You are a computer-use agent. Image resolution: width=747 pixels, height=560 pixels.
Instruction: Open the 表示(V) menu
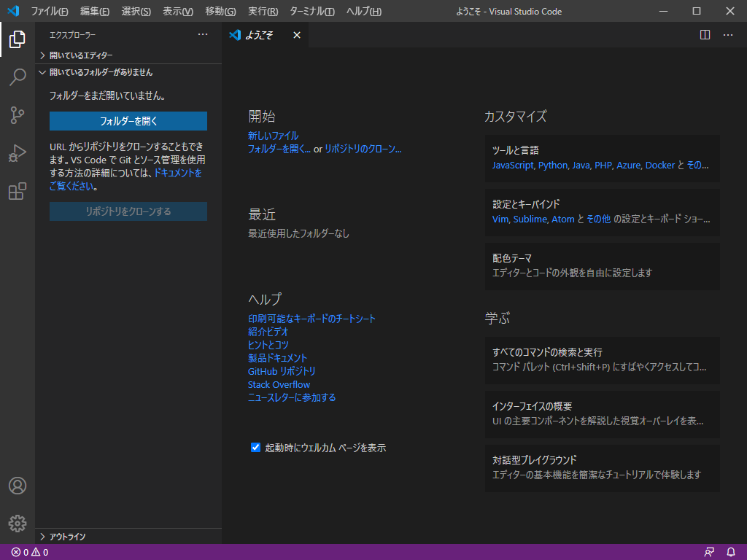tap(178, 12)
